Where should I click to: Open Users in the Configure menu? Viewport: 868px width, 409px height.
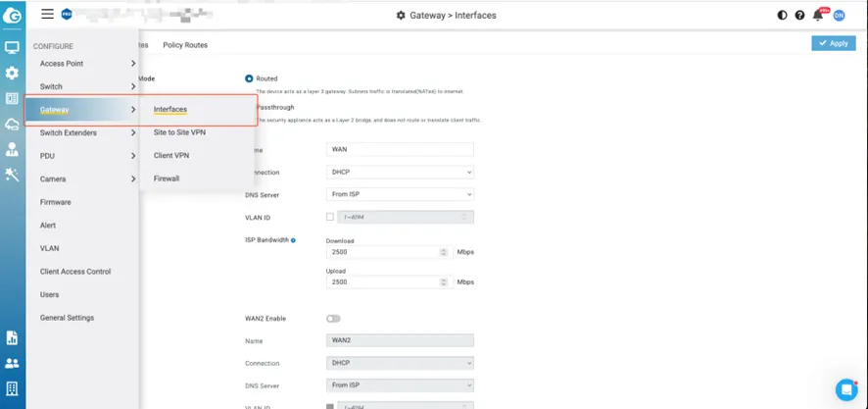49,295
